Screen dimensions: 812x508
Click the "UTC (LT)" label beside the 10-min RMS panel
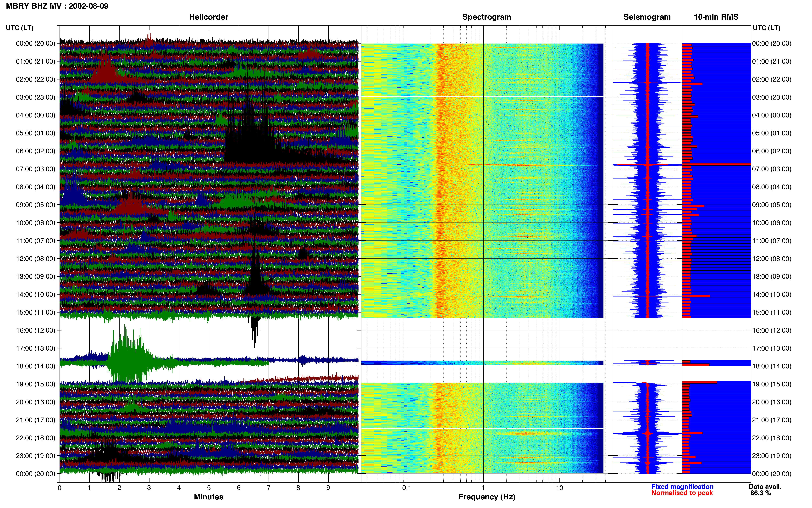767,28
